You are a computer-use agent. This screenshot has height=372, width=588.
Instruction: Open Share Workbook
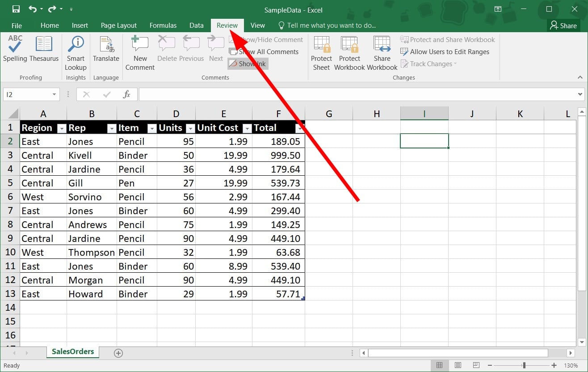pyautogui.click(x=382, y=53)
